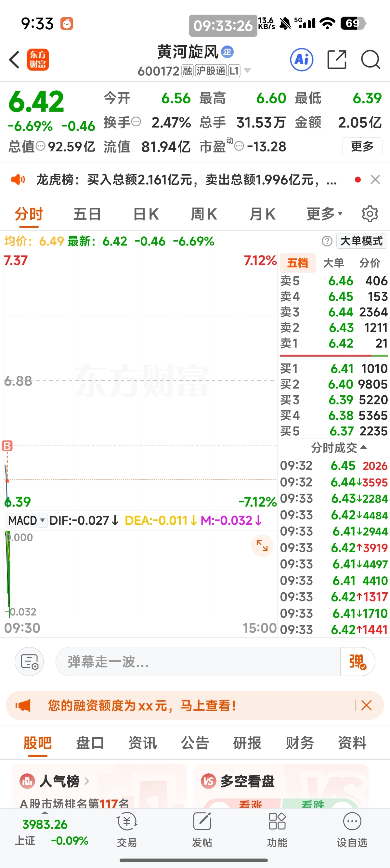Expand the 上证 index bar
The image size is (390, 868).
[x=45, y=812]
